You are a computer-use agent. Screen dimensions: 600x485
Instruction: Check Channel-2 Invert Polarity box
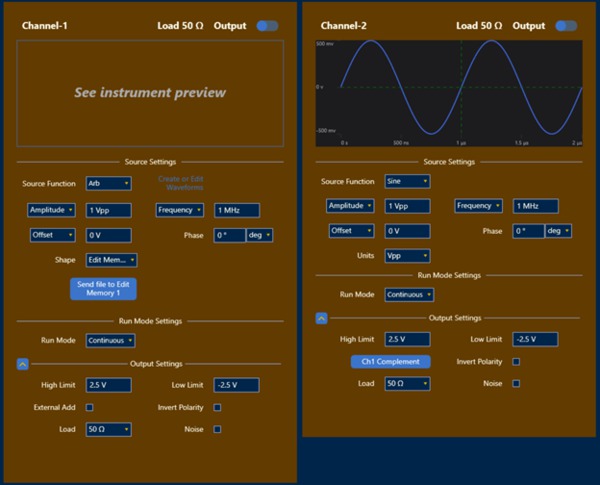coord(515,361)
